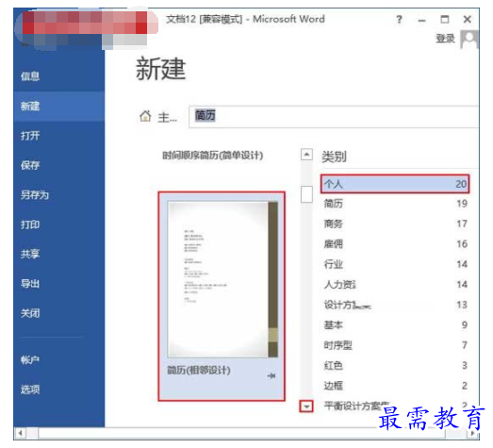Filter by 平衡设计方案 category
The height and width of the screenshot is (448, 493).
395,406
